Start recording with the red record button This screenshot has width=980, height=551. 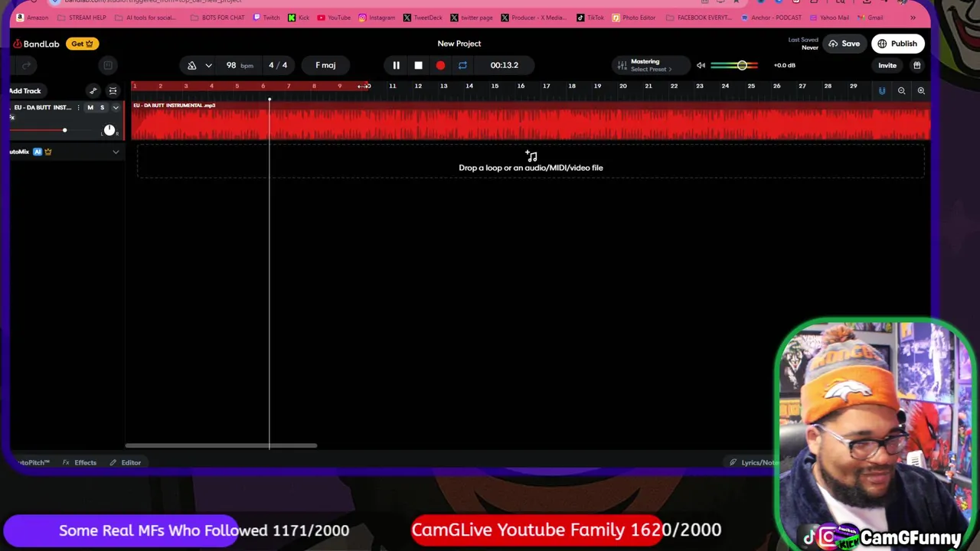coord(440,65)
